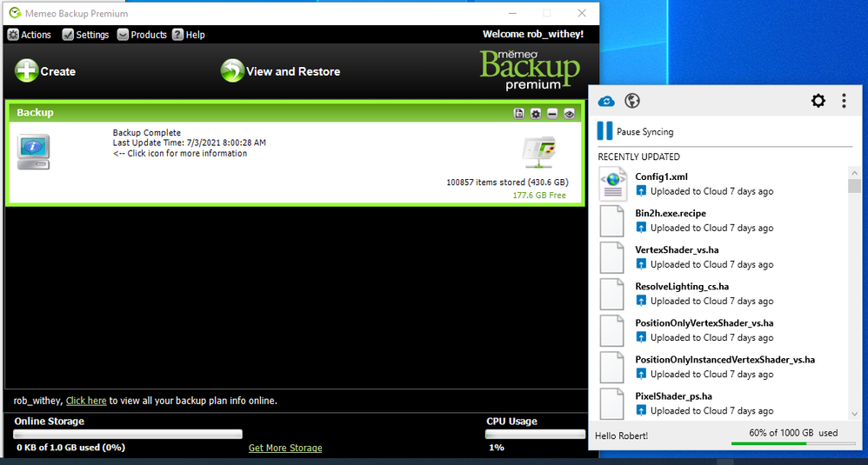Open View and Restore
The width and height of the screenshot is (868, 465).
click(x=232, y=71)
